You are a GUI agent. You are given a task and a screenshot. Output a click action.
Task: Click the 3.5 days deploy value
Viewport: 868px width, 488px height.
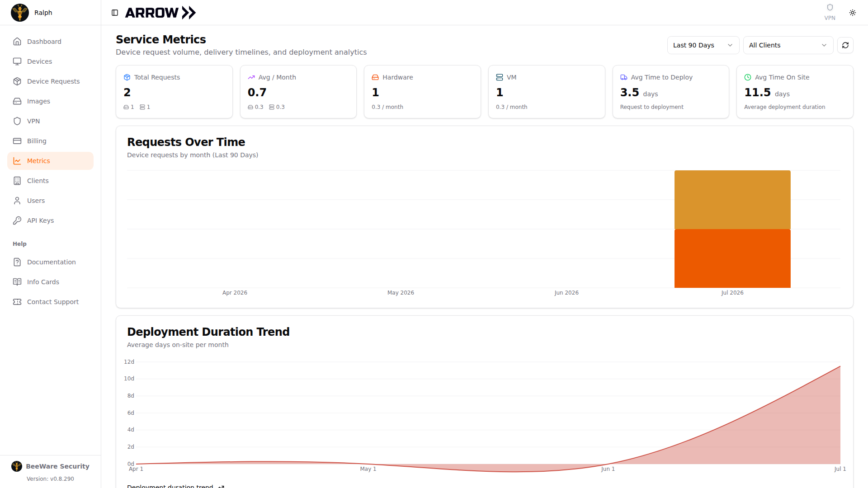(639, 93)
